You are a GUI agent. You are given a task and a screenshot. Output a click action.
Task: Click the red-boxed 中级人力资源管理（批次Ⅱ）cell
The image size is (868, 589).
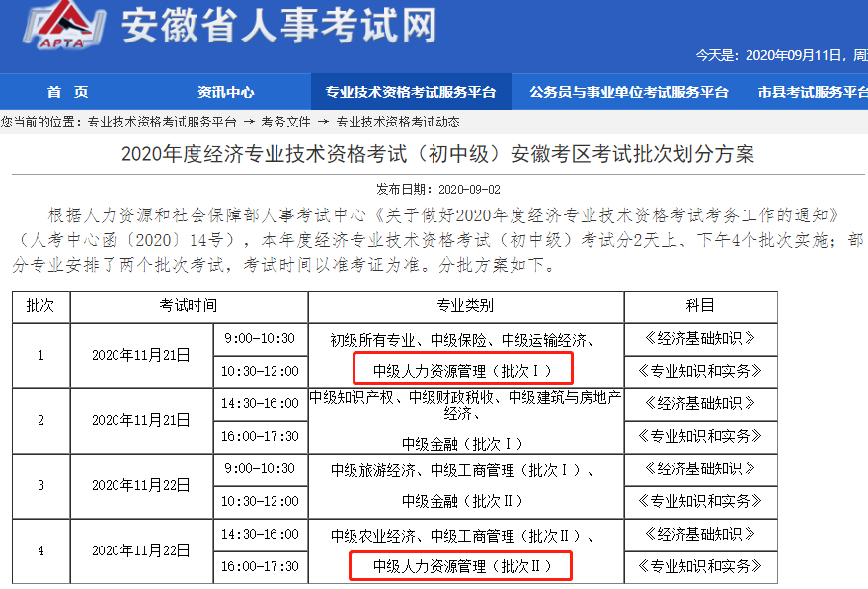point(460,566)
